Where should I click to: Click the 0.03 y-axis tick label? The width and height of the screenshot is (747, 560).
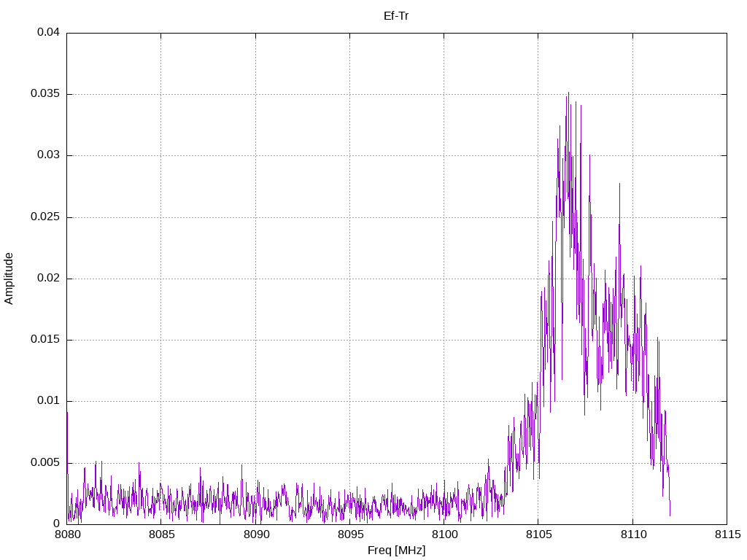tap(49, 155)
